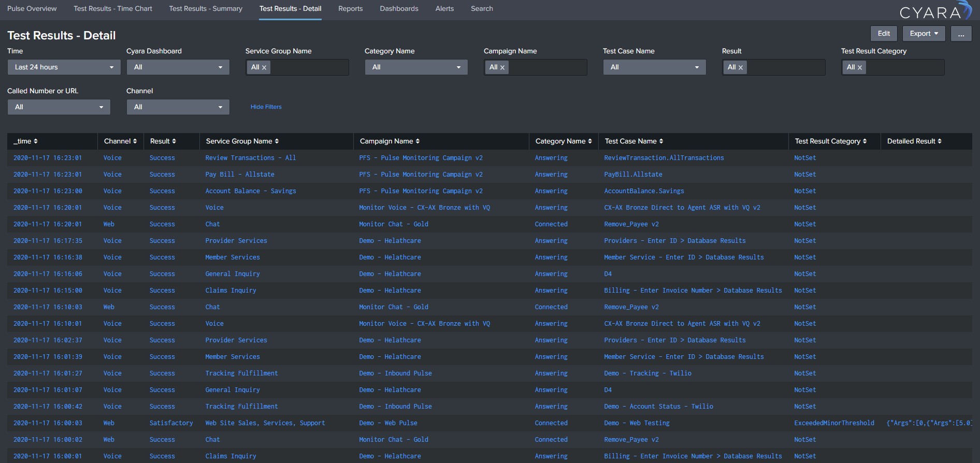Click Pay Bill - Allstate service group
The image size is (980, 463).
pos(240,175)
